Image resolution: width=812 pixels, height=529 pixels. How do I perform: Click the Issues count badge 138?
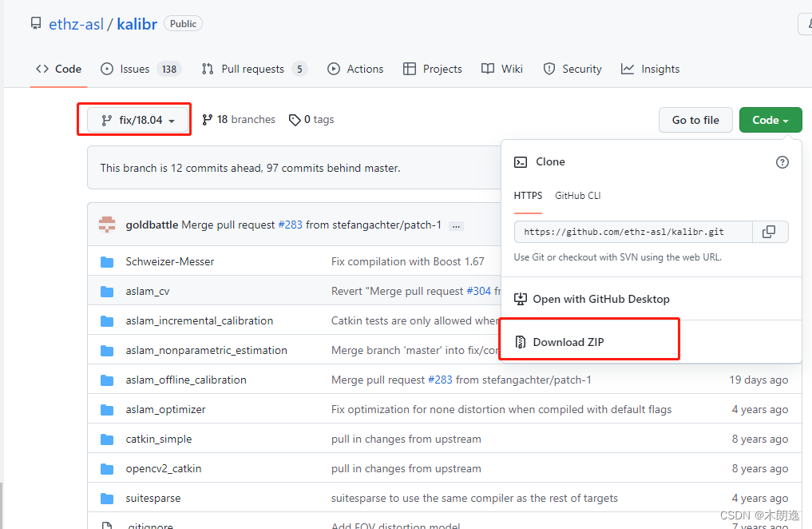click(169, 69)
